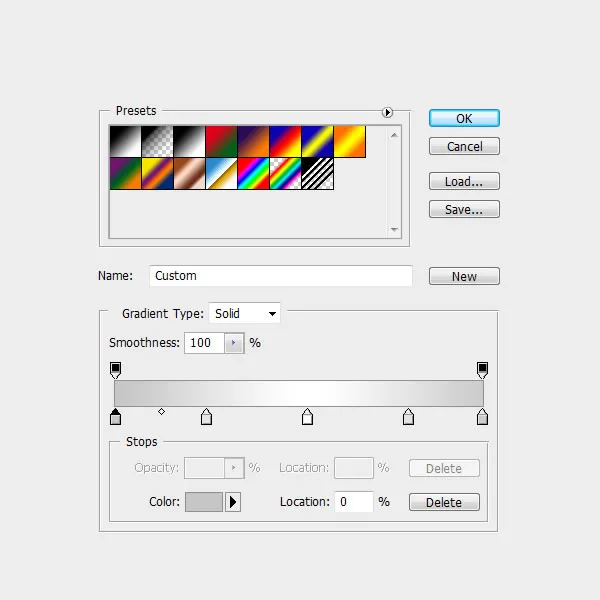Image resolution: width=600 pixels, height=600 pixels.
Task: Click the stop Color swatch
Action: tap(203, 502)
